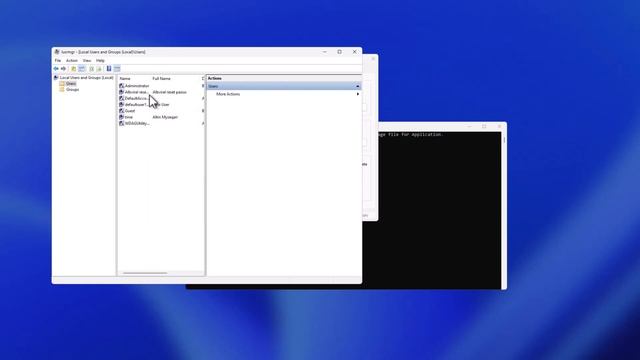The height and width of the screenshot is (360, 640).
Task: Sort by the Name column header
Action: [x=125, y=78]
